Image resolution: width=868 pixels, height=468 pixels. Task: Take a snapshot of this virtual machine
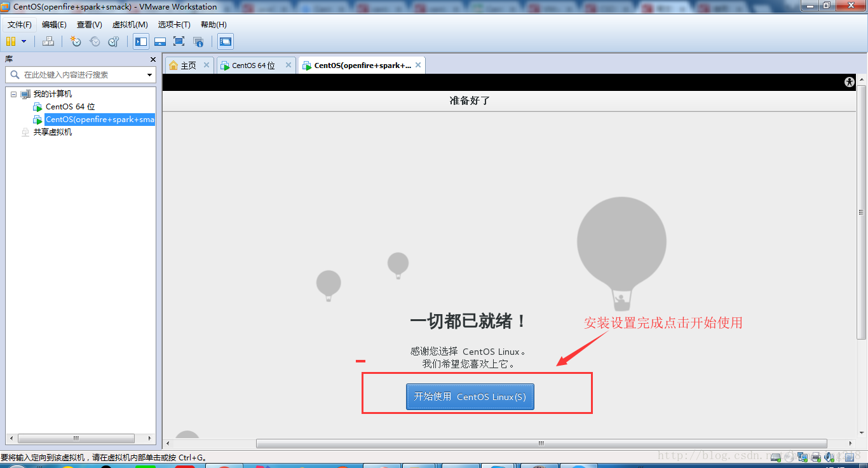76,41
